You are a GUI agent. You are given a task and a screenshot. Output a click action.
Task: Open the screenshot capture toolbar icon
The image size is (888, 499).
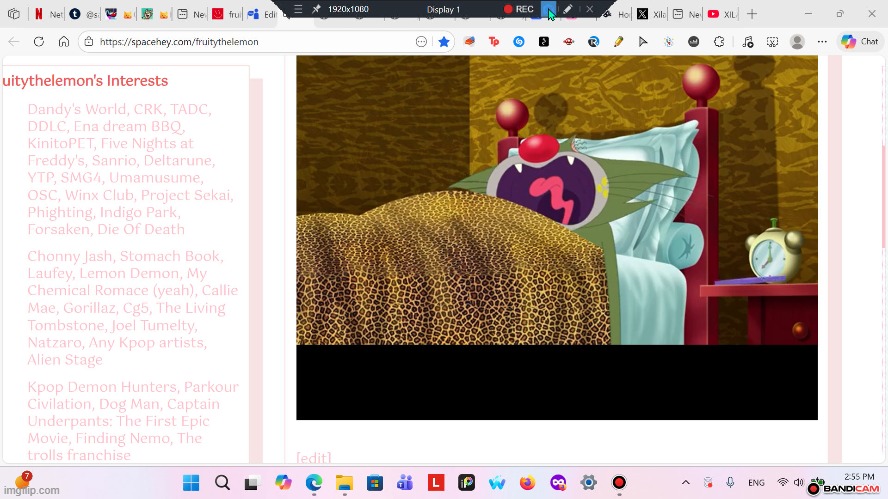[772, 41]
